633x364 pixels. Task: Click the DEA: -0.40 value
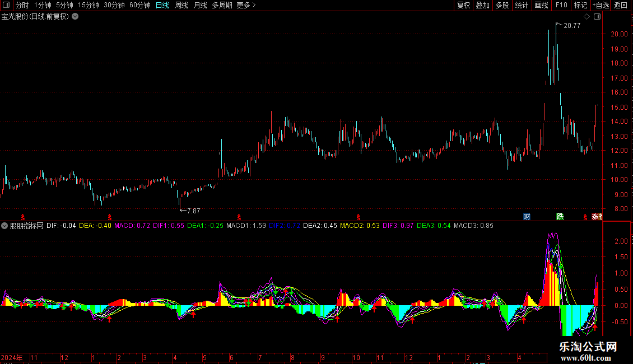pos(95,226)
